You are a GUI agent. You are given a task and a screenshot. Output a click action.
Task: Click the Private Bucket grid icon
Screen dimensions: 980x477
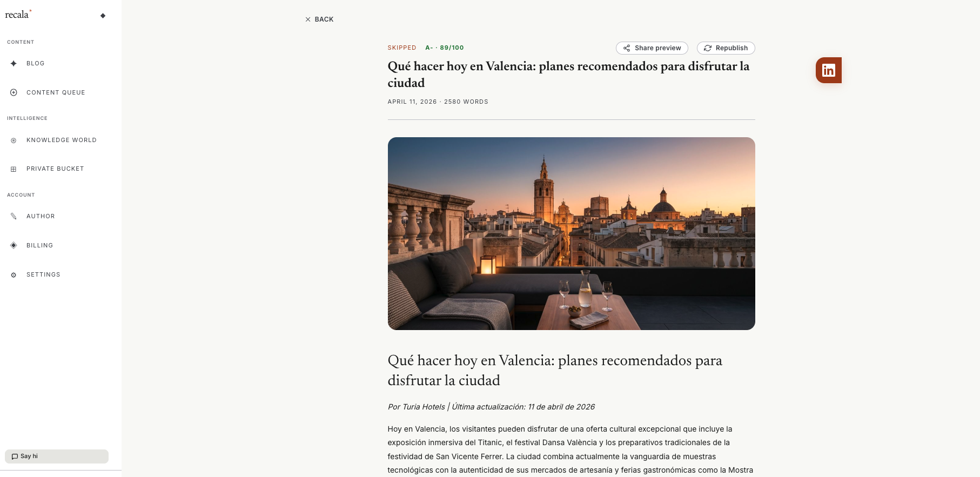point(14,169)
